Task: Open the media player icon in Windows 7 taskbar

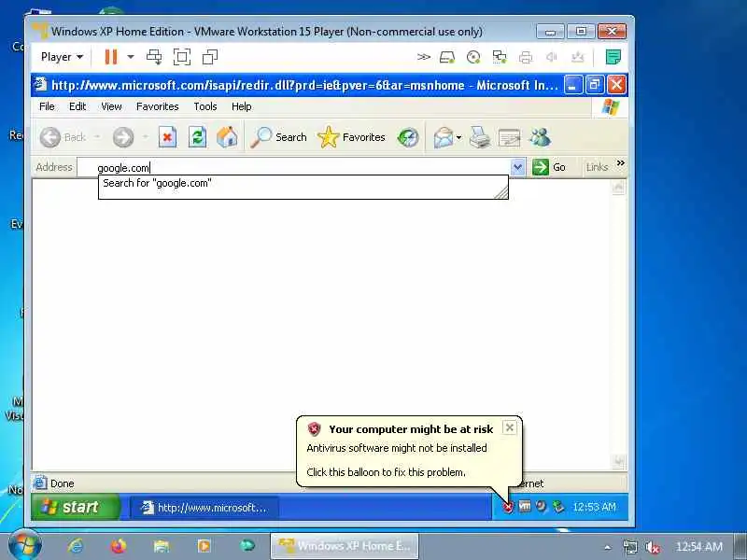Action: tap(204, 546)
